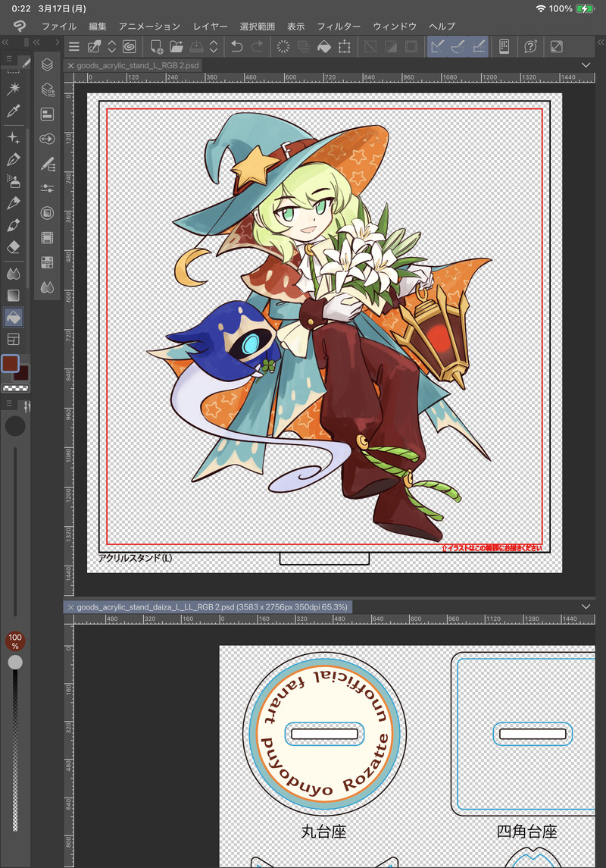The height and width of the screenshot is (868, 606).
Task: Open the アニメーション menu
Action: tap(149, 26)
